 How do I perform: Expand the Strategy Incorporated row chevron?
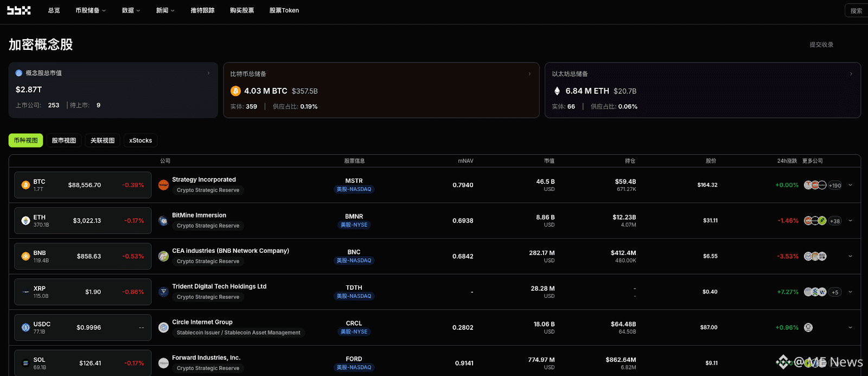click(850, 185)
